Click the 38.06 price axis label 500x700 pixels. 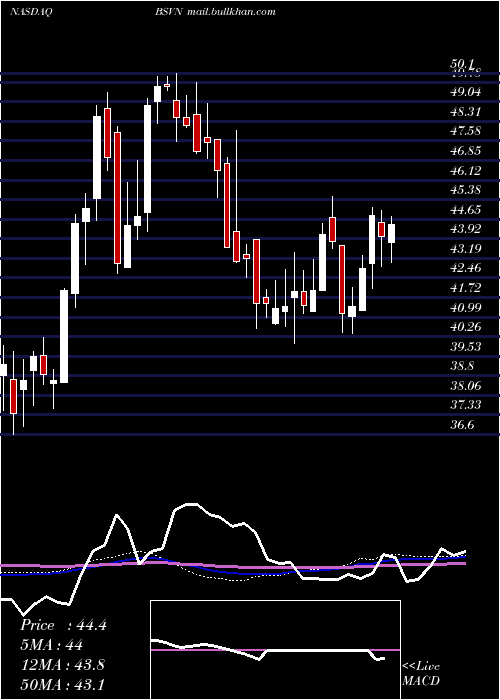[466, 386]
